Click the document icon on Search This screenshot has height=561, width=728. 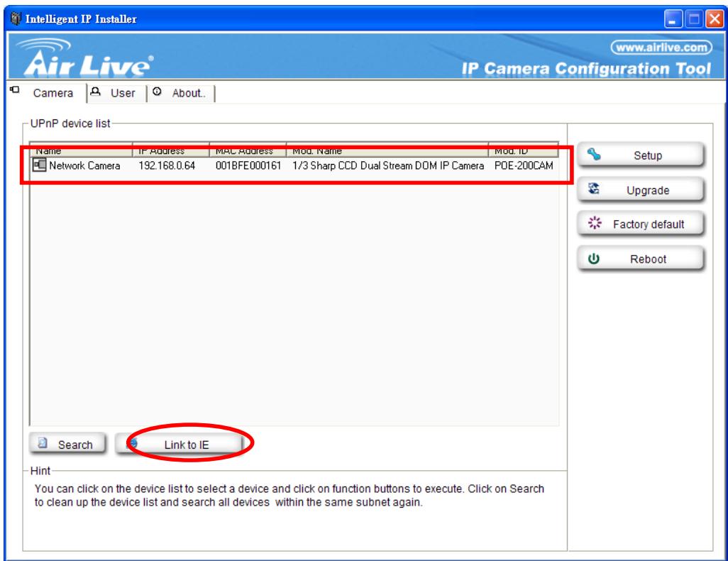point(43,443)
